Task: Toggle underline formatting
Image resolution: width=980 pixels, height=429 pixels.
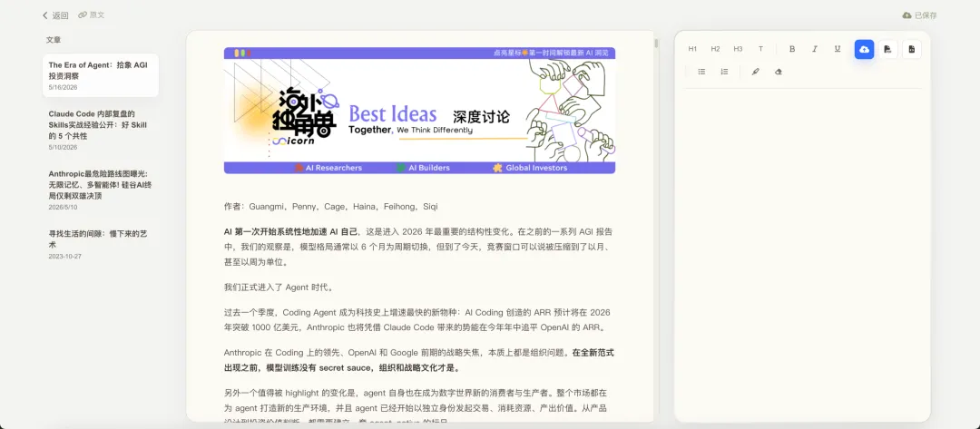Action: coord(837,49)
